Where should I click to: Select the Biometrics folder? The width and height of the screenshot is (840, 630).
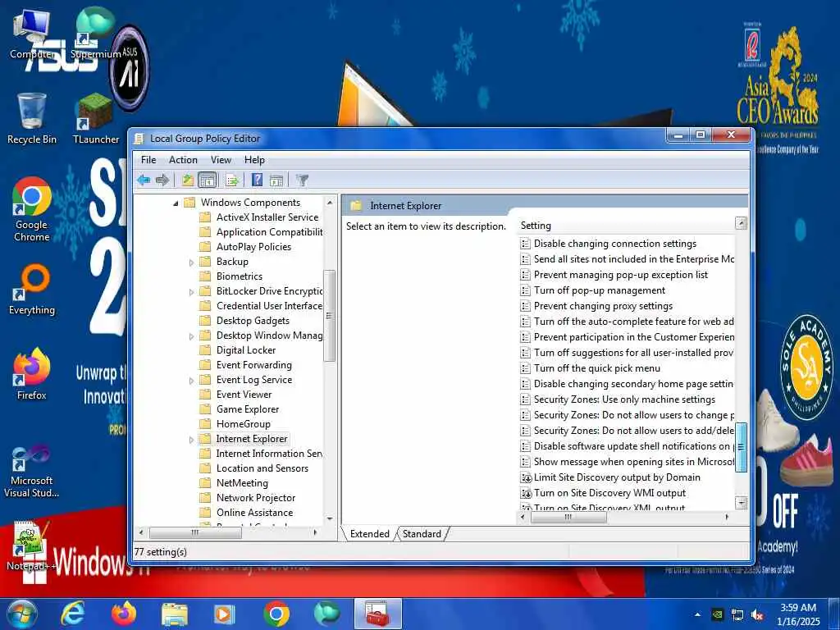click(x=239, y=276)
